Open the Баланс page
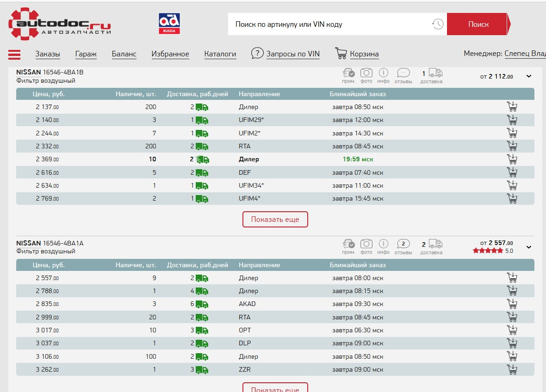Screen dimensions: 546x392 (x=124, y=54)
